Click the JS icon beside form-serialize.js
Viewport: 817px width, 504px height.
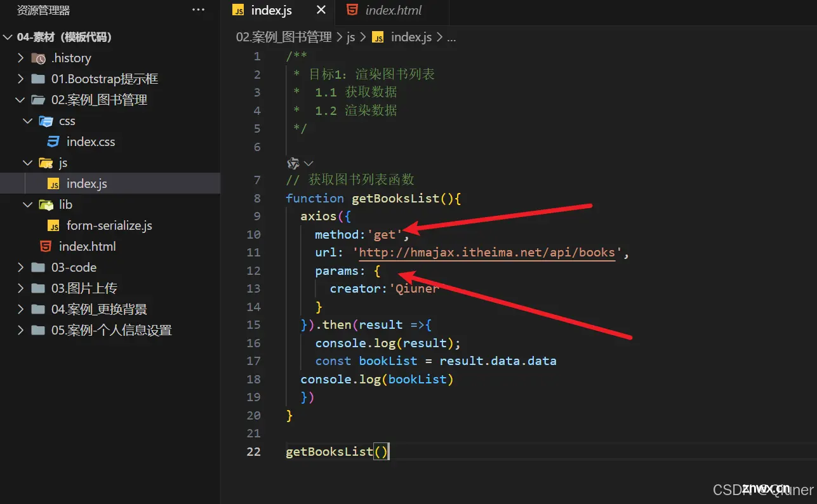[x=53, y=226]
